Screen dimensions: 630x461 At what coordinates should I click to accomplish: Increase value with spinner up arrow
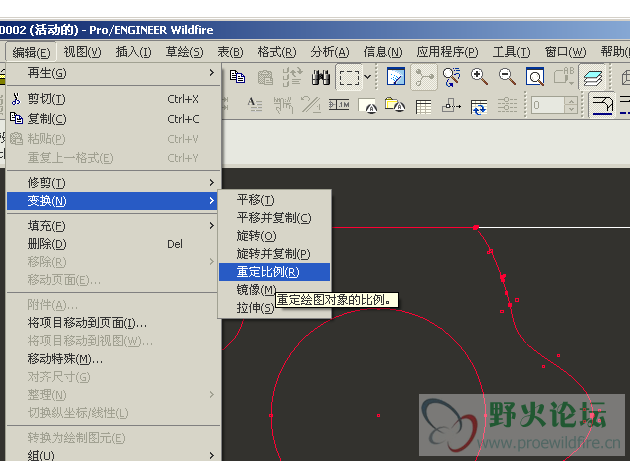tap(571, 101)
